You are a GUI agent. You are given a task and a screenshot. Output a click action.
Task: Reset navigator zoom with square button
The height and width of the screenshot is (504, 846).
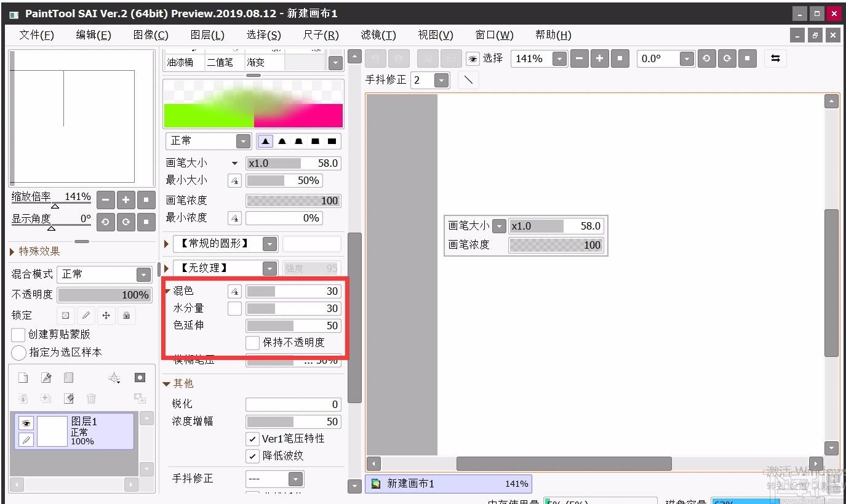[146, 200]
